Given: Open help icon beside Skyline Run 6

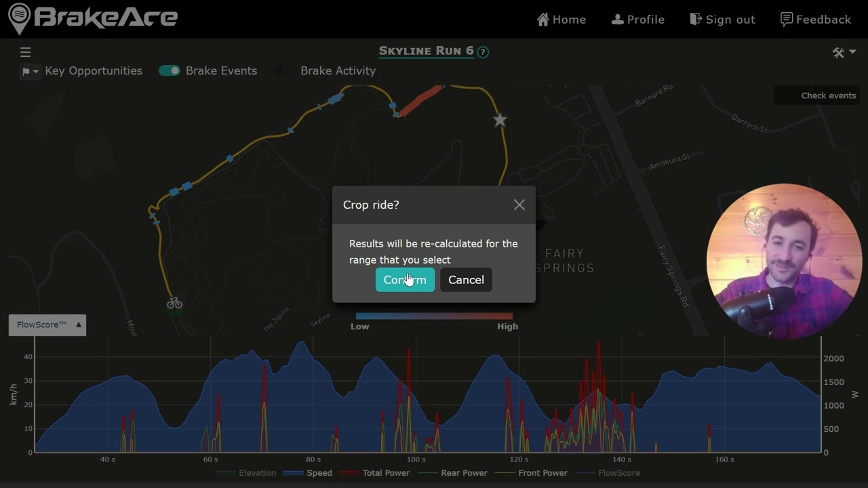Looking at the screenshot, I should click(x=483, y=52).
